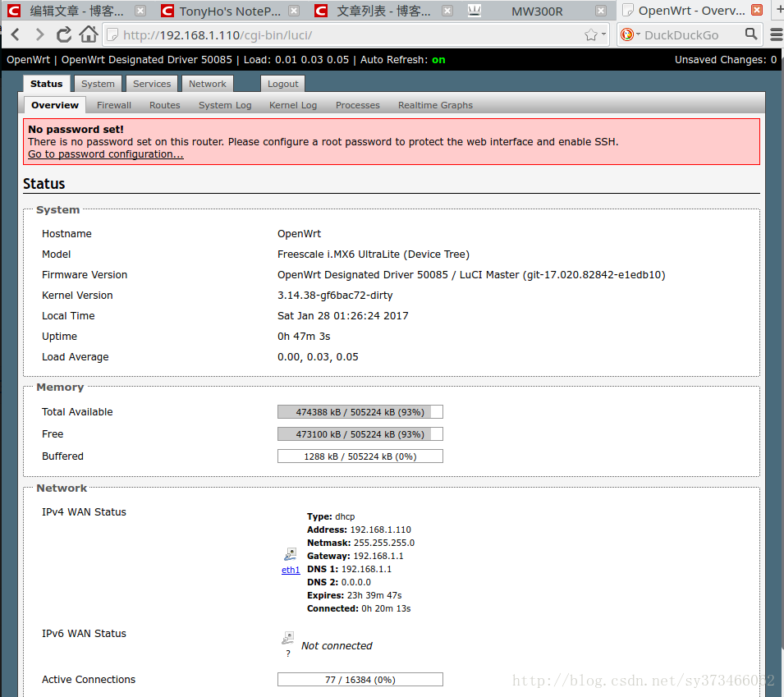
Task: Click the Gateway 192.168.1.1 text
Action: click(378, 556)
